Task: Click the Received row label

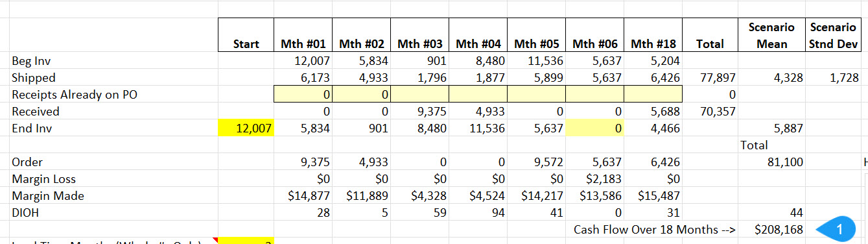Action: click(36, 112)
